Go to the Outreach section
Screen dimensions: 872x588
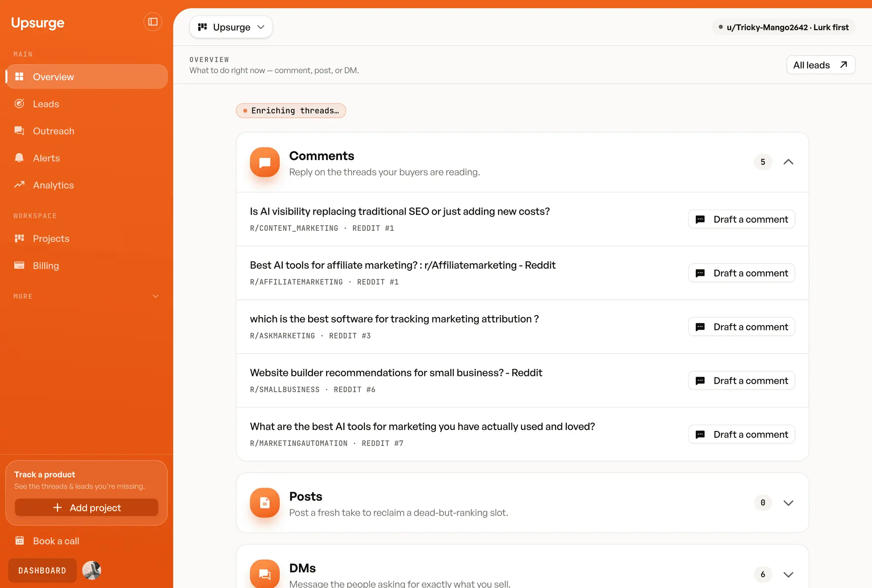(x=87, y=131)
